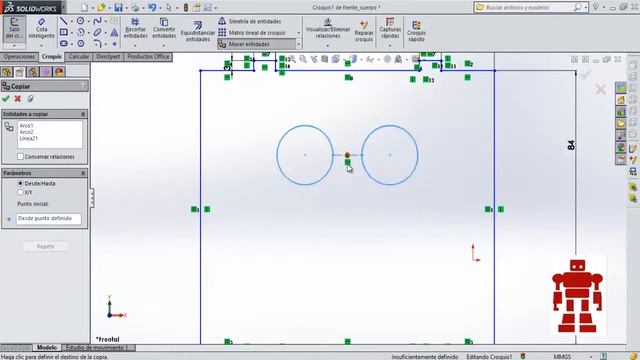Switch to the Operaciones tab

point(19,57)
